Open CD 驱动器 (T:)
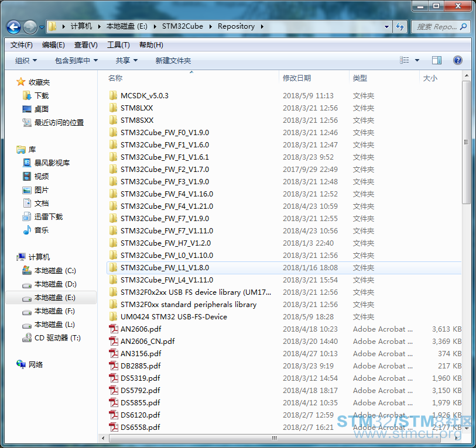The width and height of the screenshot is (476, 448). pos(57,338)
